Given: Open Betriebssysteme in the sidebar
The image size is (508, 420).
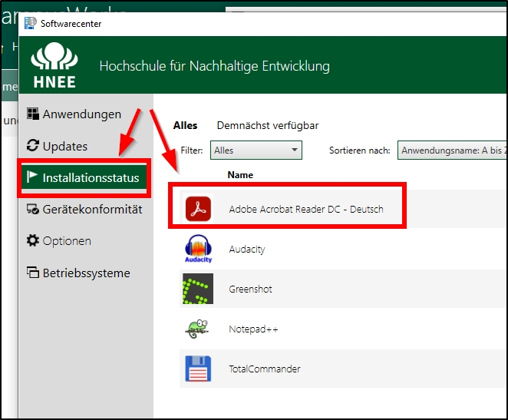Looking at the screenshot, I should pos(86,273).
